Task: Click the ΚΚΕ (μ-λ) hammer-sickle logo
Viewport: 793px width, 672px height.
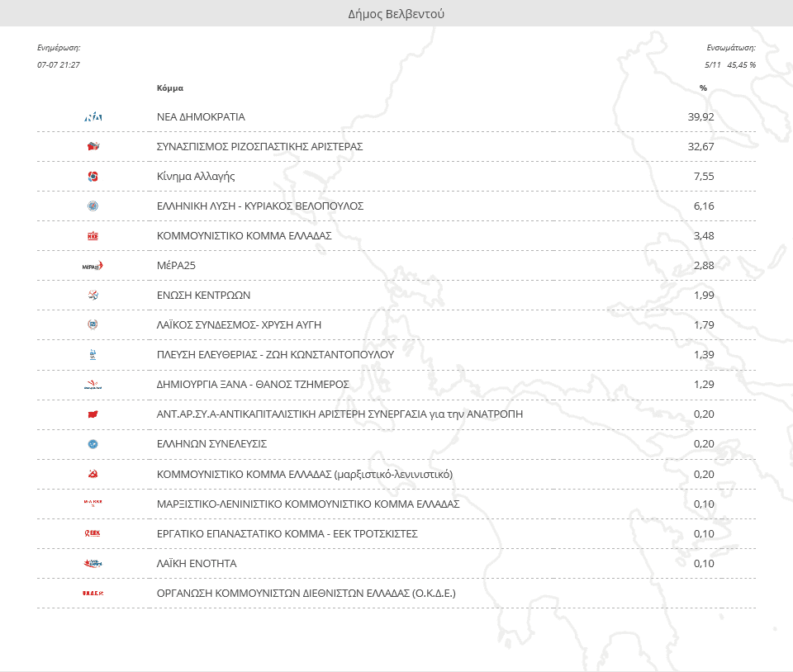Action: pos(93,474)
